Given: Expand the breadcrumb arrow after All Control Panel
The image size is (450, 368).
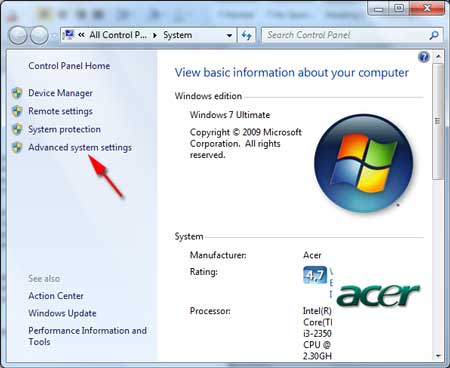Looking at the screenshot, I should pos(155,35).
